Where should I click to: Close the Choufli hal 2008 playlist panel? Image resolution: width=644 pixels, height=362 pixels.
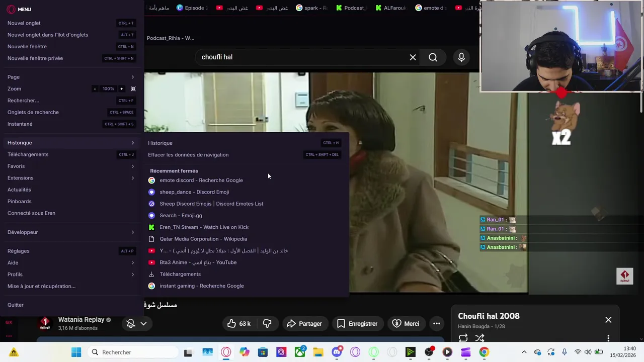[x=608, y=320]
